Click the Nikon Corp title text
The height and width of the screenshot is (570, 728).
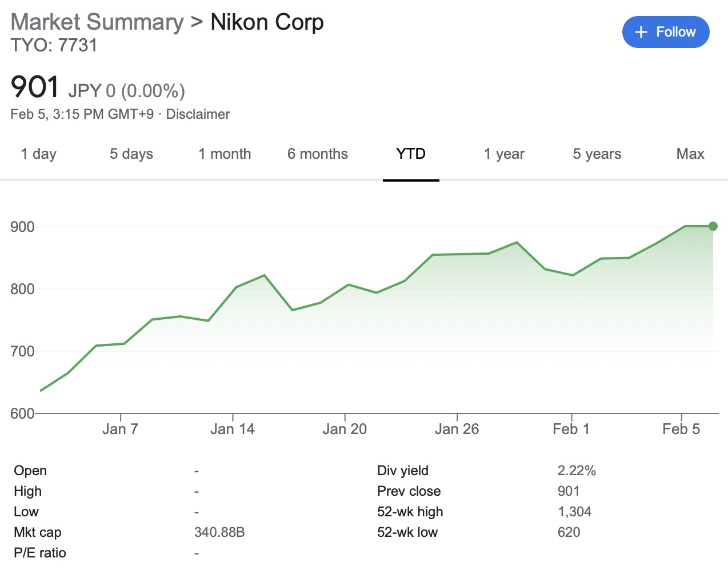point(267,22)
